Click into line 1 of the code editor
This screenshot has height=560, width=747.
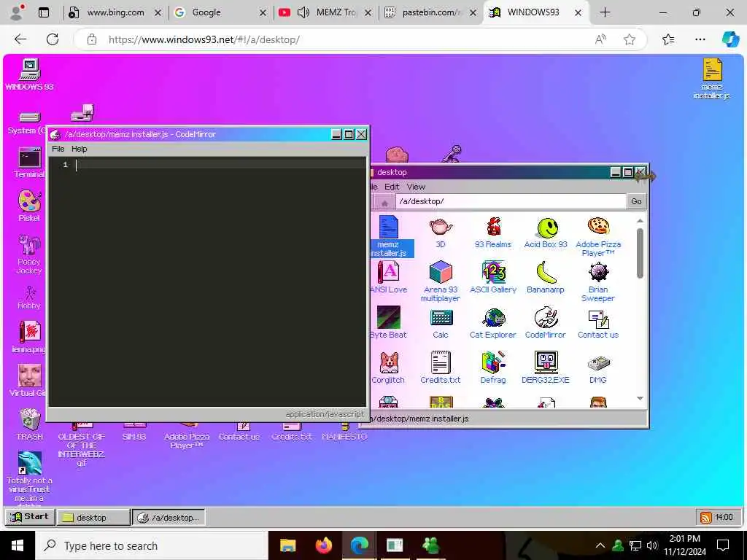click(x=221, y=165)
